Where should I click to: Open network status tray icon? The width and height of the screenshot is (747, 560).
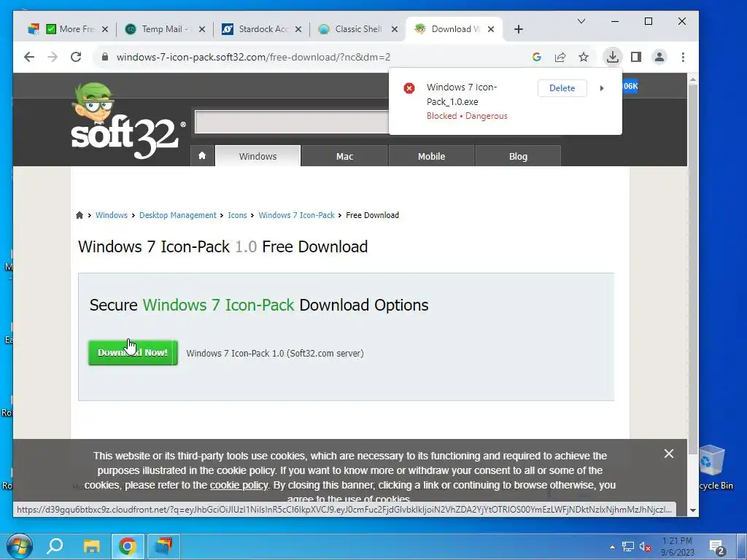point(628,547)
